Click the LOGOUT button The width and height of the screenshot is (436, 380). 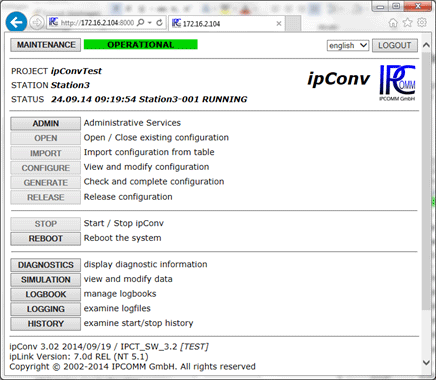[x=395, y=45]
